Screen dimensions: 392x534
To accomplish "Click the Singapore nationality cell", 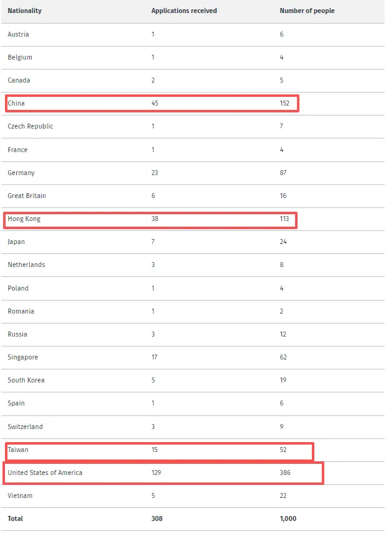I will point(22,358).
